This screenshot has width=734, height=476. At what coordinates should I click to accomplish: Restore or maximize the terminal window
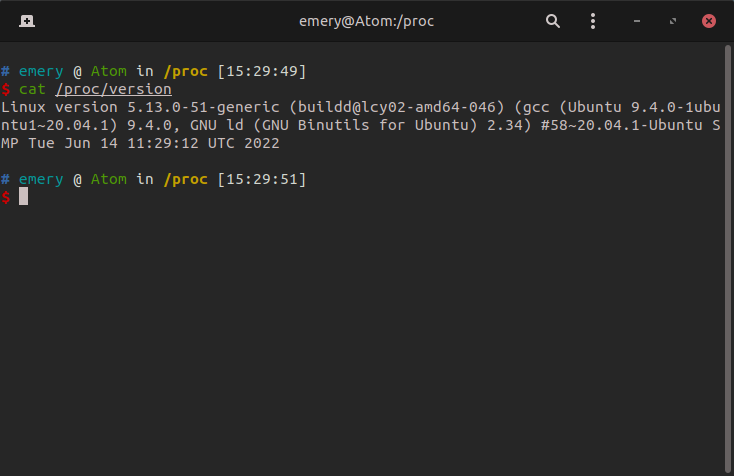tap(673, 21)
